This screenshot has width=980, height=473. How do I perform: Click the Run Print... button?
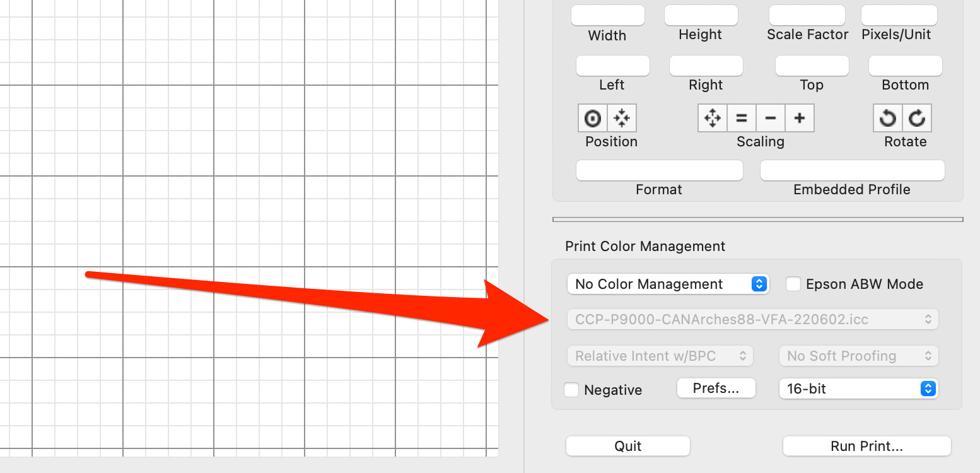(x=866, y=446)
